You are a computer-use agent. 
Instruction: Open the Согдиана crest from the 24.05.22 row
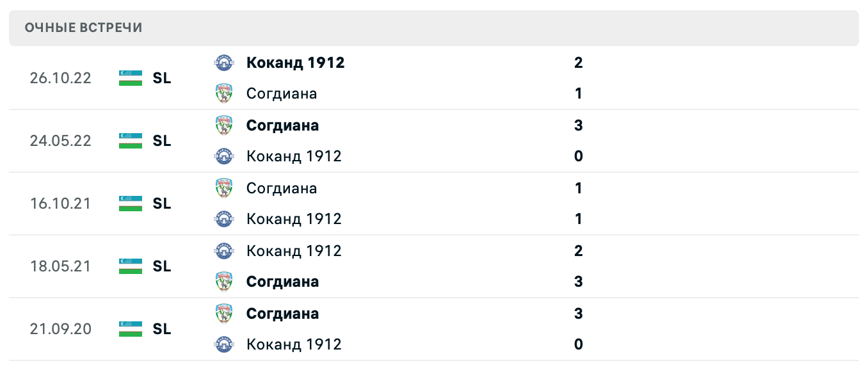[224, 125]
